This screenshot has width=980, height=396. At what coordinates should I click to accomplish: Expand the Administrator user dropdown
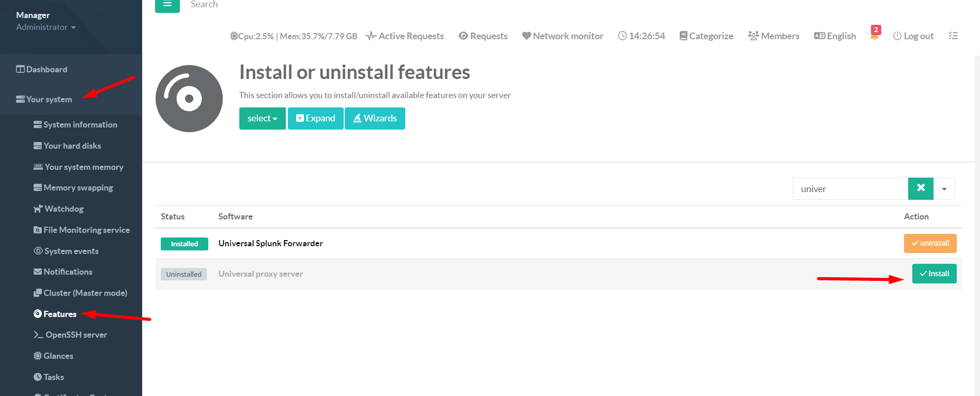click(x=45, y=27)
